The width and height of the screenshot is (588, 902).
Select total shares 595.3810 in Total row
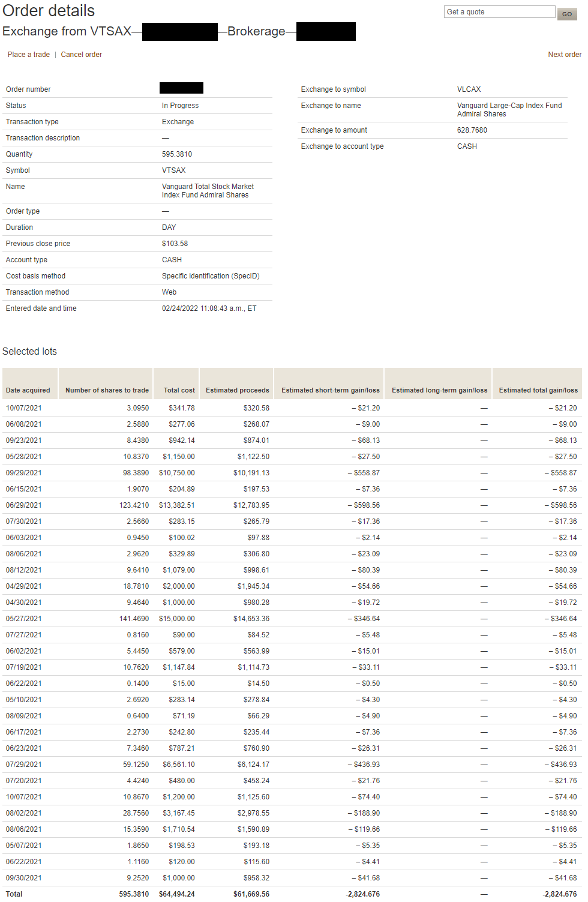pyautogui.click(x=134, y=894)
